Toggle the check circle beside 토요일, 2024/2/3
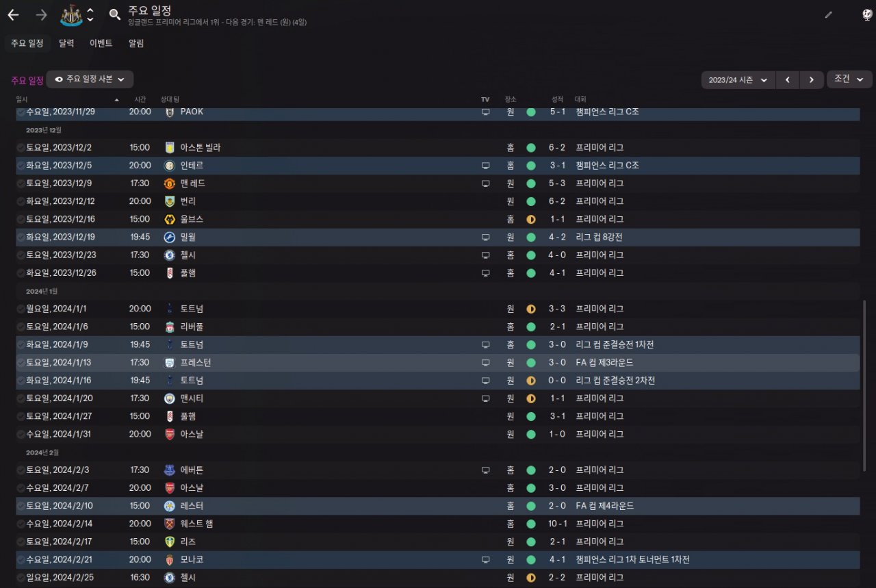This screenshot has height=588, width=876. (21, 470)
